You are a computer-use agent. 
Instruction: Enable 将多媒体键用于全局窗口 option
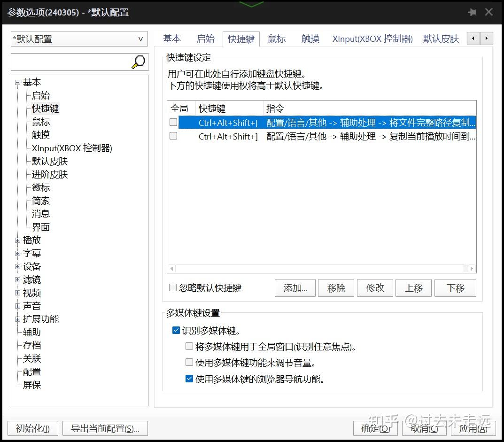[189, 346]
